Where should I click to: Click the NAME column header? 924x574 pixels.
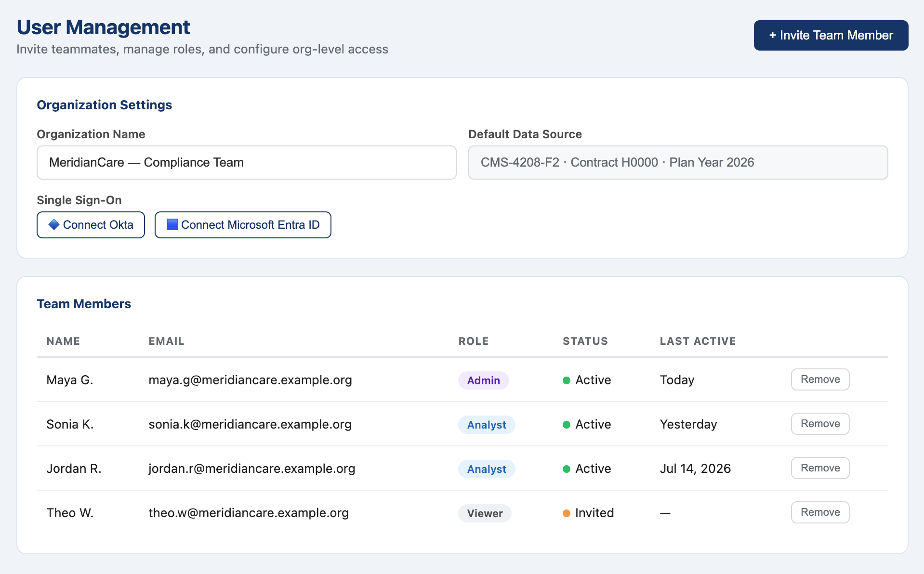[x=63, y=341]
